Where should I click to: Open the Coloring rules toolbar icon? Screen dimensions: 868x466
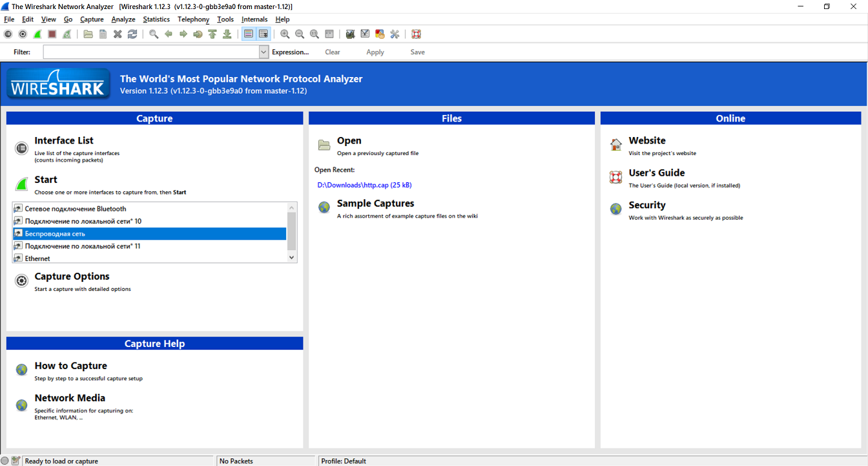380,34
